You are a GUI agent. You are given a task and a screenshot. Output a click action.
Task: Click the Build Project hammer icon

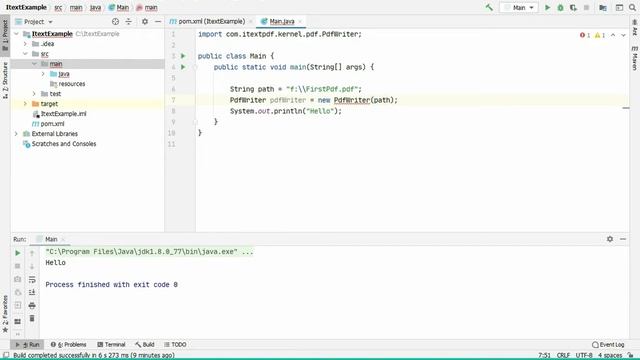click(489, 7)
